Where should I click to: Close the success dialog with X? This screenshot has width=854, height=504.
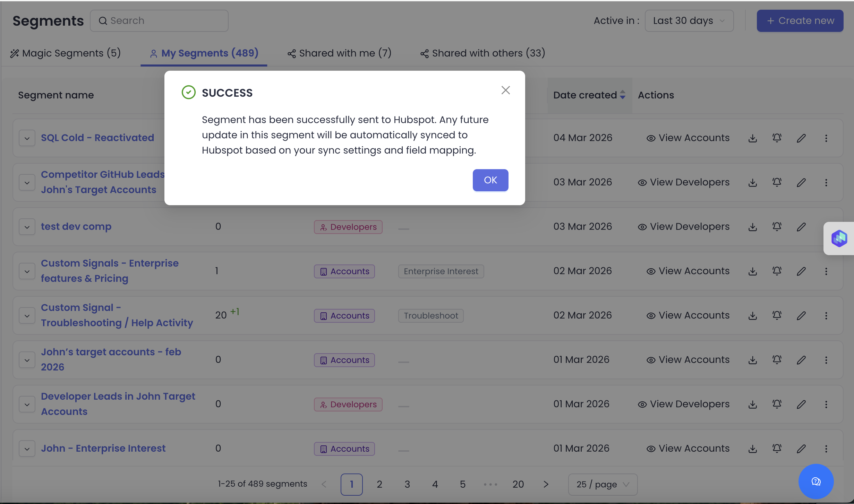pyautogui.click(x=505, y=90)
